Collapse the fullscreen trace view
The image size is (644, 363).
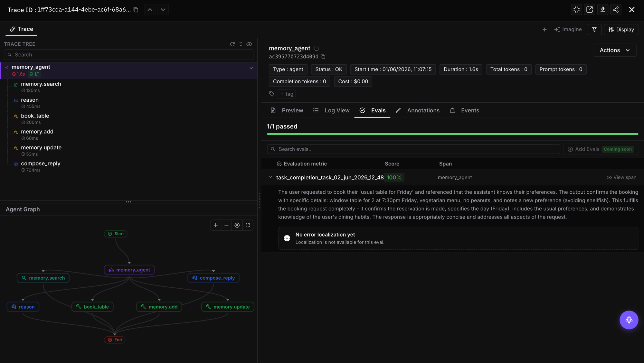click(576, 10)
